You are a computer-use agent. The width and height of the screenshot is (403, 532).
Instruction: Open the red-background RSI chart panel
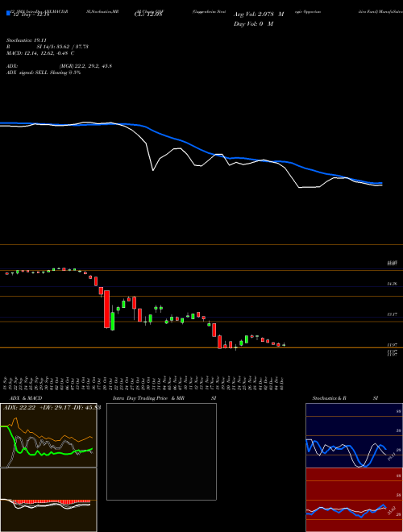tap(354, 500)
